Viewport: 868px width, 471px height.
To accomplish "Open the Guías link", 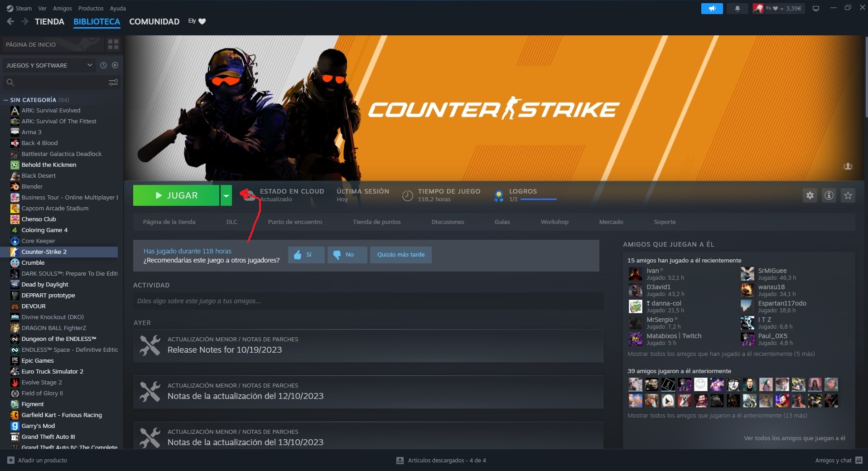I will pyautogui.click(x=502, y=222).
